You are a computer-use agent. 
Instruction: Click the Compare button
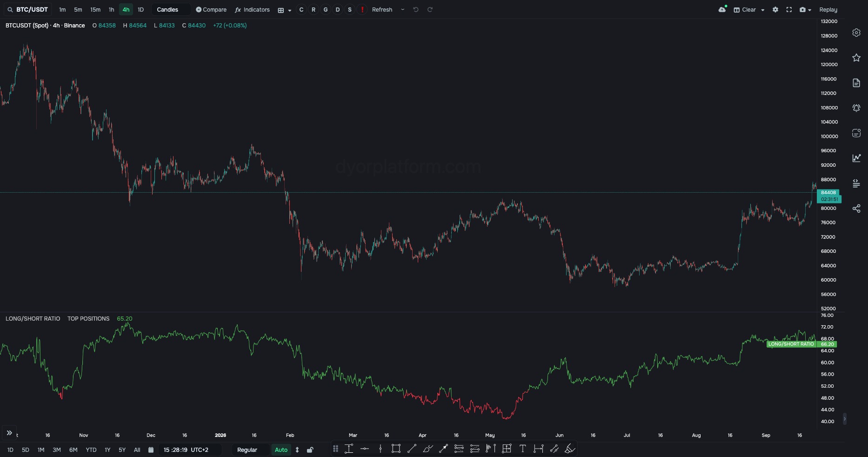point(211,9)
